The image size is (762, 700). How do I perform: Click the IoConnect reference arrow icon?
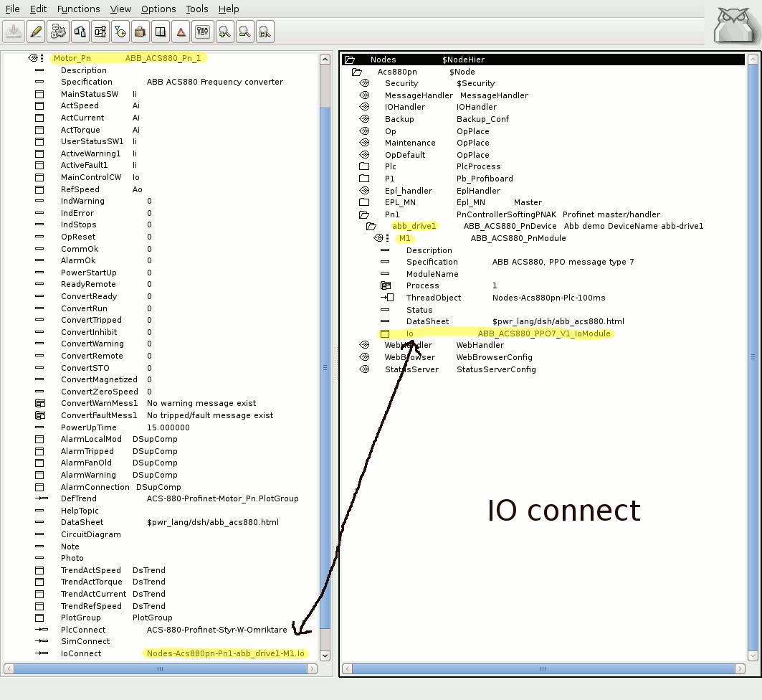coord(42,653)
